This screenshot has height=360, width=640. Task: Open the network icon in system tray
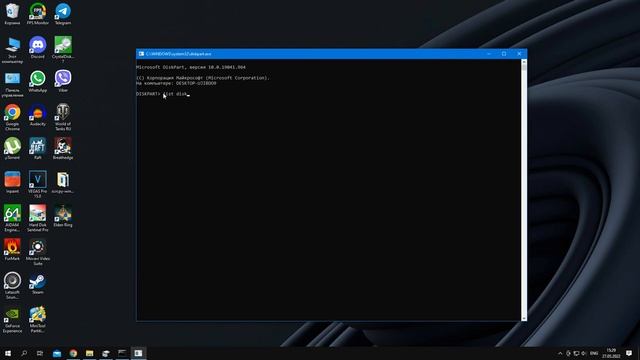tap(576, 353)
